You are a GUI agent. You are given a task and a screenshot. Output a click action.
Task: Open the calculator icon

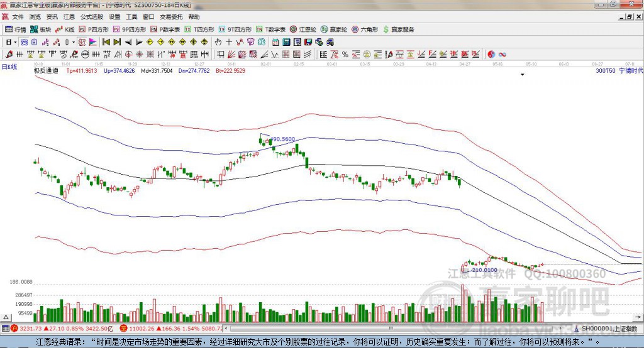[286, 42]
